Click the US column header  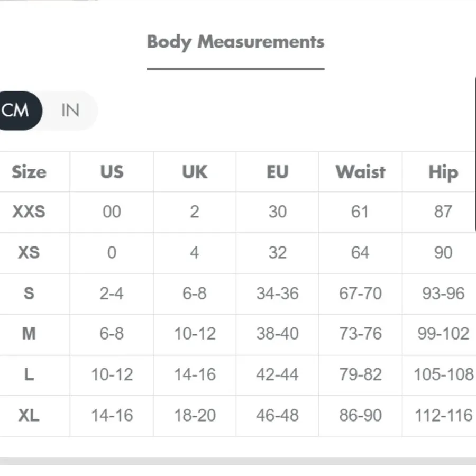[112, 172]
